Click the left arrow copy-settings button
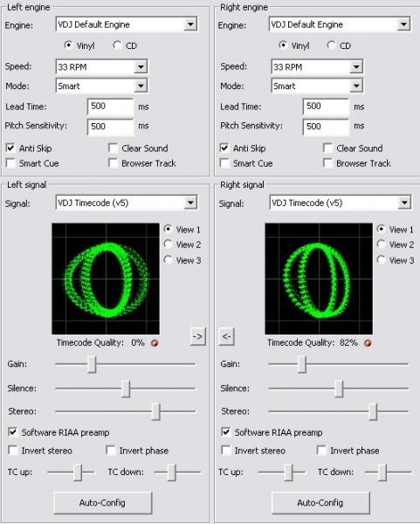420x524 pixels. 226,336
